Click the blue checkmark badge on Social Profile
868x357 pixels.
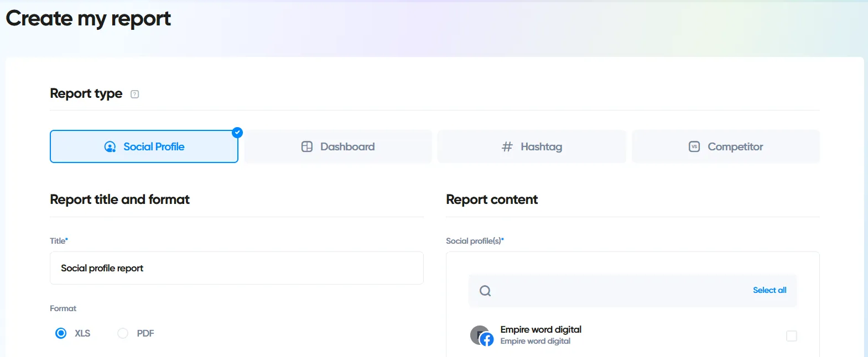(x=237, y=133)
